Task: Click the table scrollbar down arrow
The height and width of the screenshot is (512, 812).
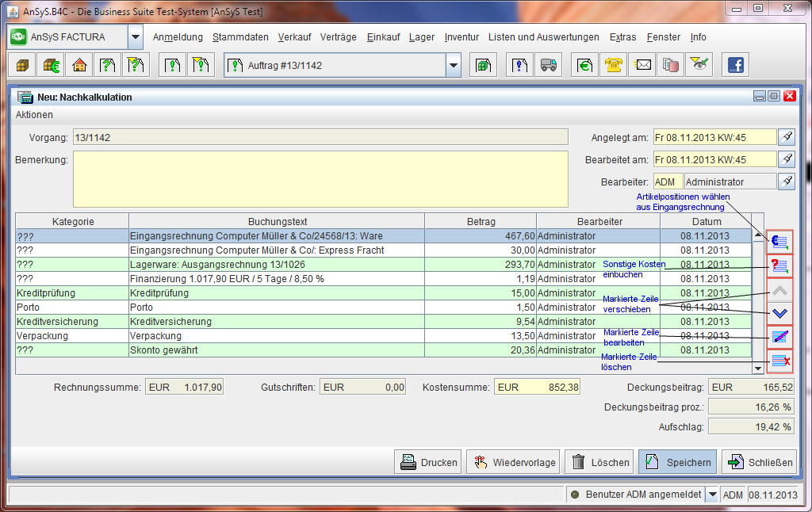Action: (758, 368)
